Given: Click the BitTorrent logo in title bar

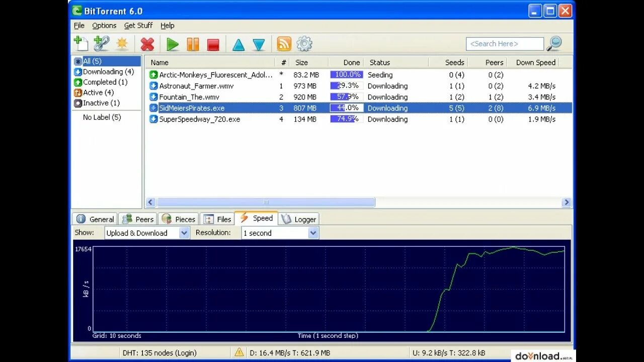Looking at the screenshot, I should point(76,11).
